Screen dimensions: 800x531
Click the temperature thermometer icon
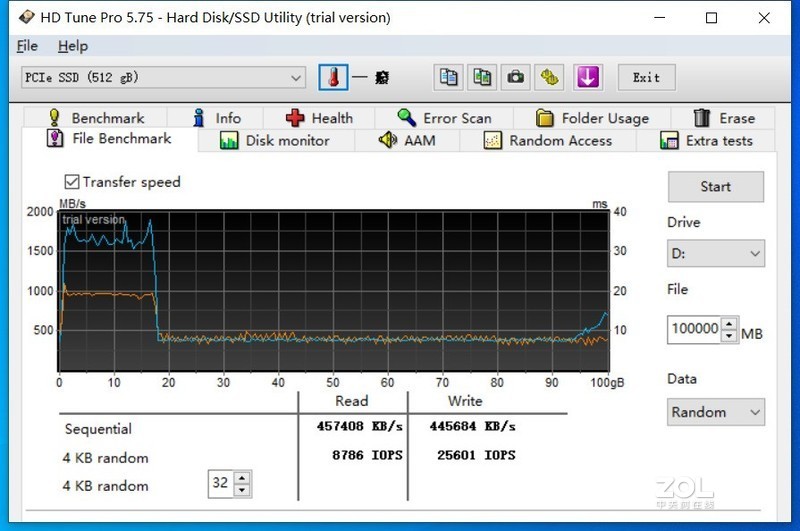pyautogui.click(x=333, y=78)
